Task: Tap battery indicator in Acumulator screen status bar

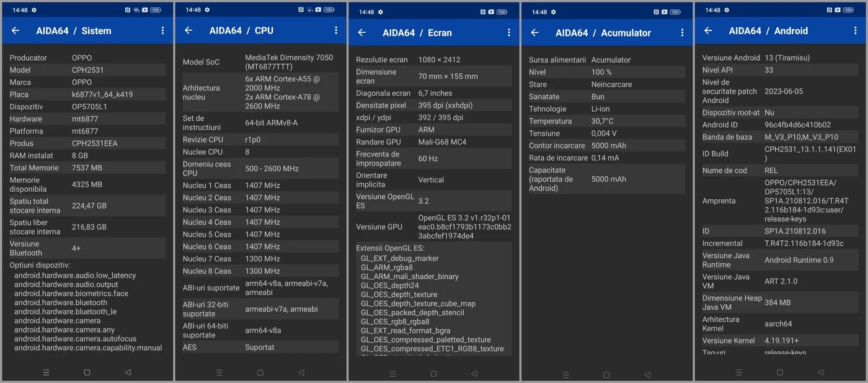Action: tap(675, 12)
